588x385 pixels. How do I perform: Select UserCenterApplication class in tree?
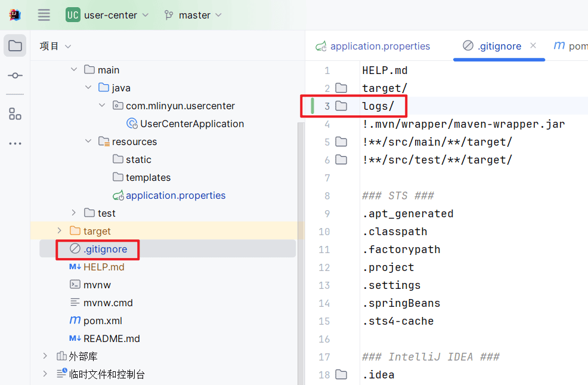pos(185,124)
